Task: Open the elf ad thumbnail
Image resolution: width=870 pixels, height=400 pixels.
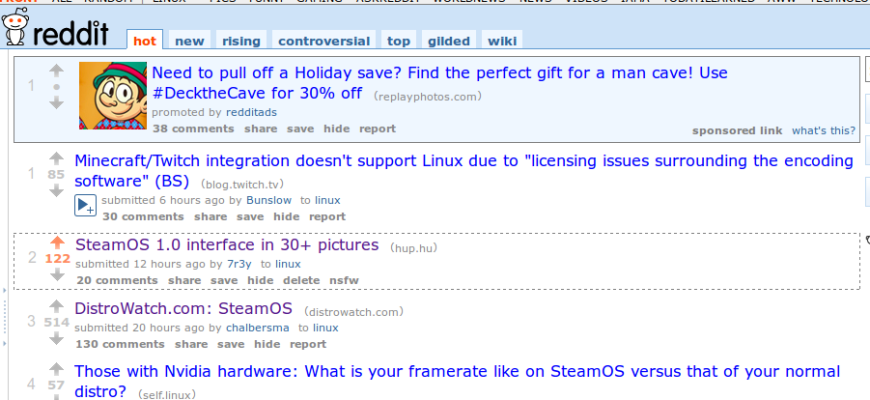Action: coord(113,96)
